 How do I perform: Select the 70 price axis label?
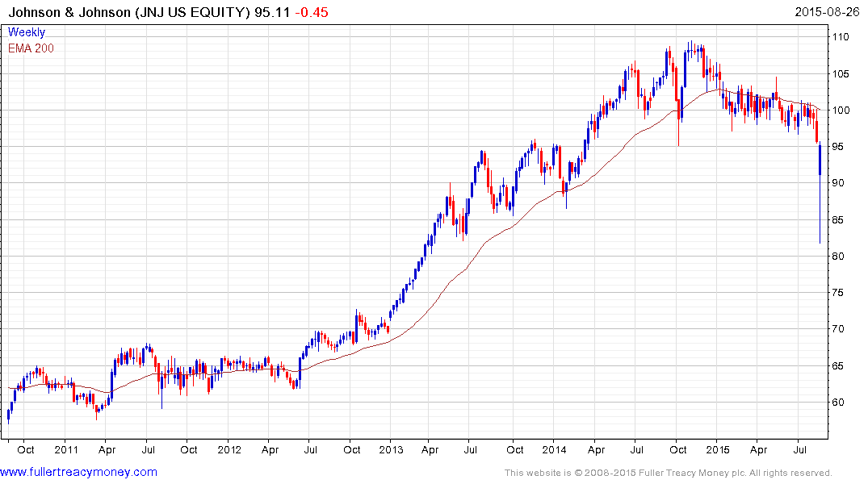(x=838, y=329)
